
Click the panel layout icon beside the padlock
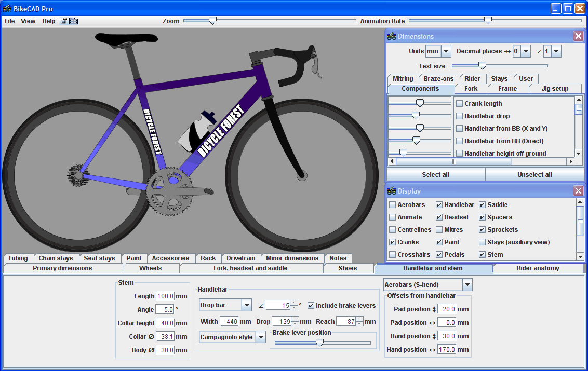click(x=74, y=21)
